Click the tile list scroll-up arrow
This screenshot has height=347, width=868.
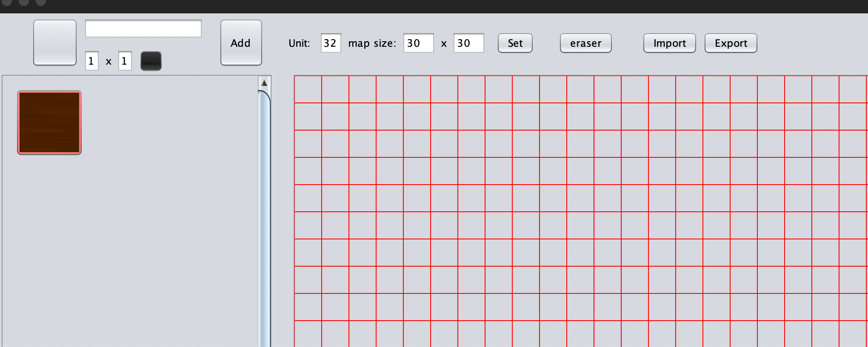[264, 83]
